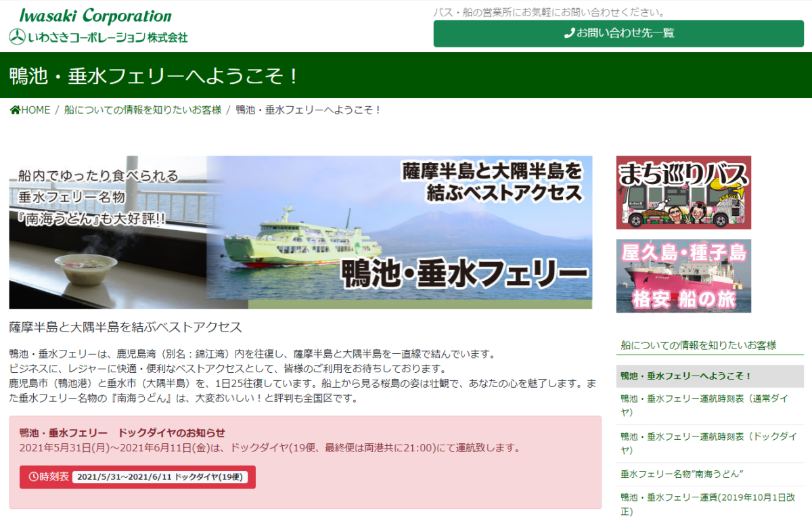Click the phone icon in the contact button
Image resolution: width=812 pixels, height=517 pixels.
coord(569,33)
